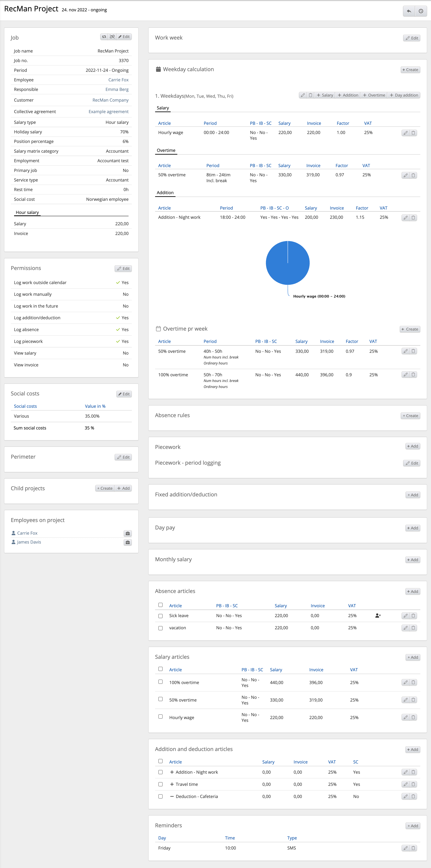431x868 pixels.
Task: Delete the Friday reminder
Action: [x=413, y=848]
